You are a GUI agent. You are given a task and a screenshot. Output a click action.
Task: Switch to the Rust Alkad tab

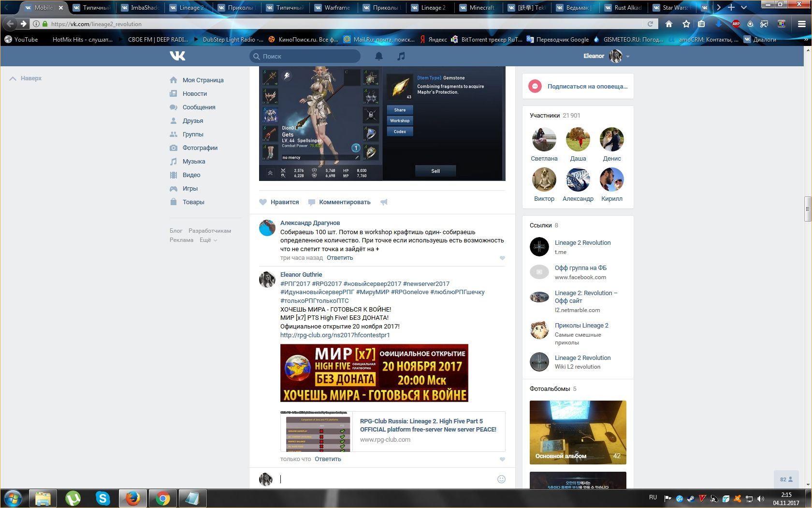pyautogui.click(x=623, y=7)
